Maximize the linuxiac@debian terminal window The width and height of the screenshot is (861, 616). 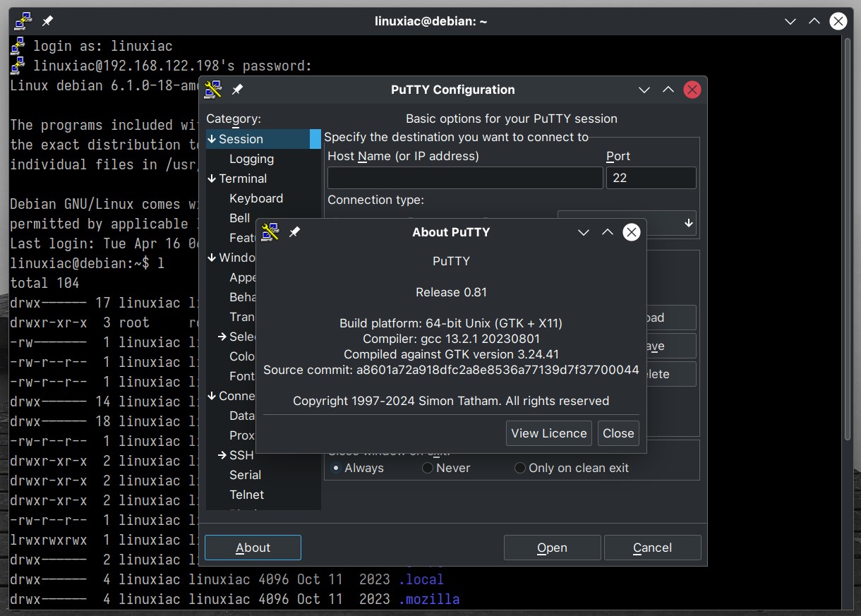[814, 21]
